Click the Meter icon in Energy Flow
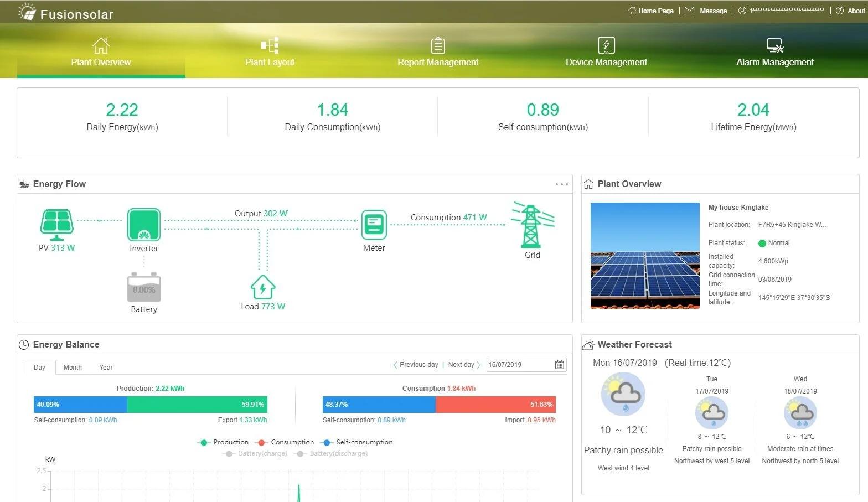 374,225
